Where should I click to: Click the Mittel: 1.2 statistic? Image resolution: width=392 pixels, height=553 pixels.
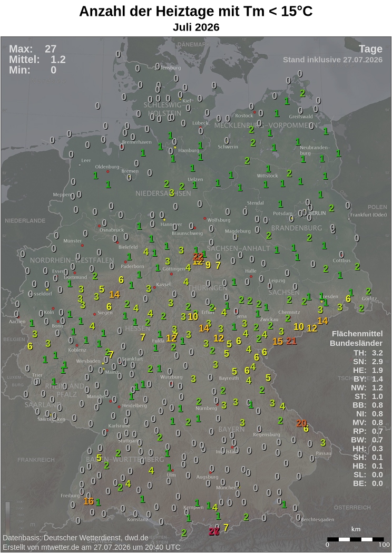37,59
